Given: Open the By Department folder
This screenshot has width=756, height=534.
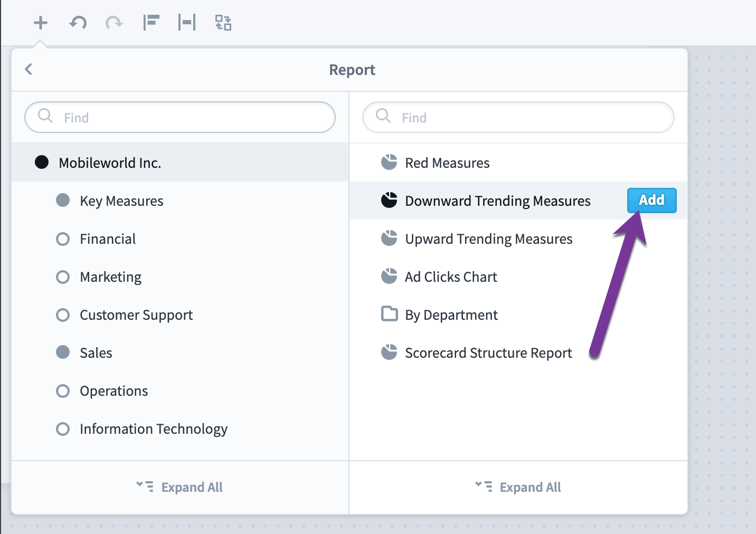Looking at the screenshot, I should 518,314.
